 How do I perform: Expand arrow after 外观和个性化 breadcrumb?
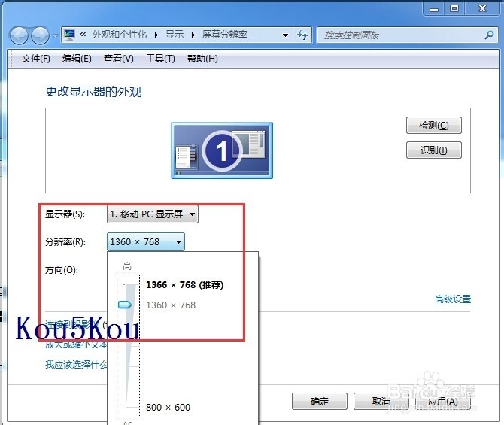click(x=156, y=35)
